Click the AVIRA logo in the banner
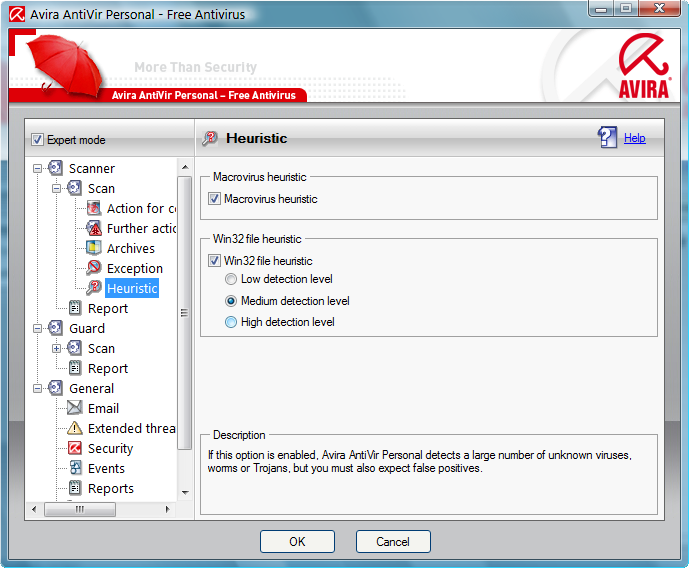Image resolution: width=689 pixels, height=568 pixels. tap(644, 67)
